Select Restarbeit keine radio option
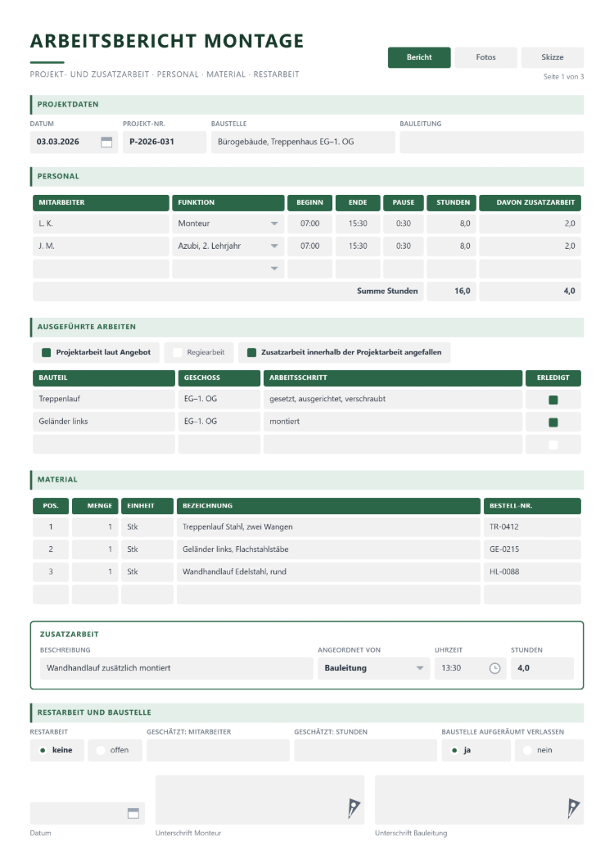 point(43,751)
